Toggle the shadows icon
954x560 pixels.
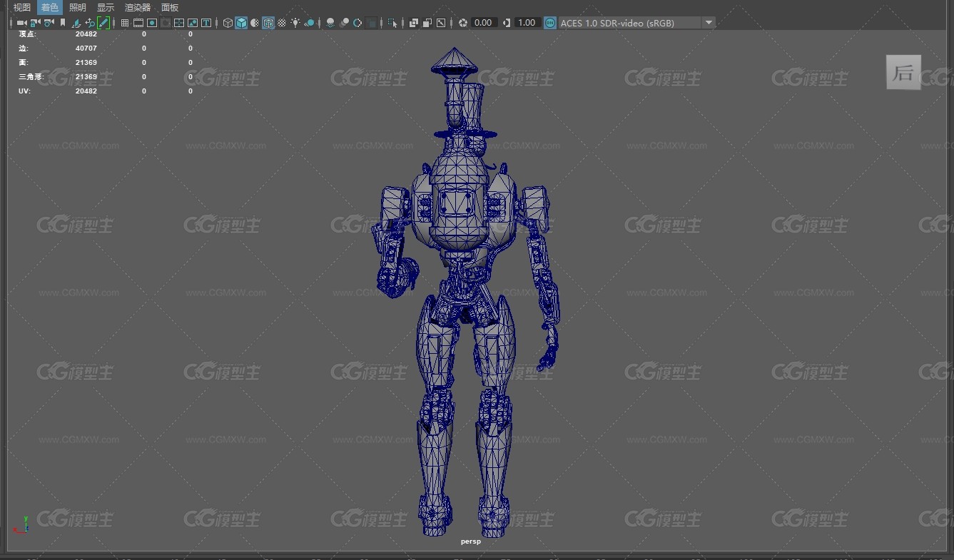coord(310,23)
